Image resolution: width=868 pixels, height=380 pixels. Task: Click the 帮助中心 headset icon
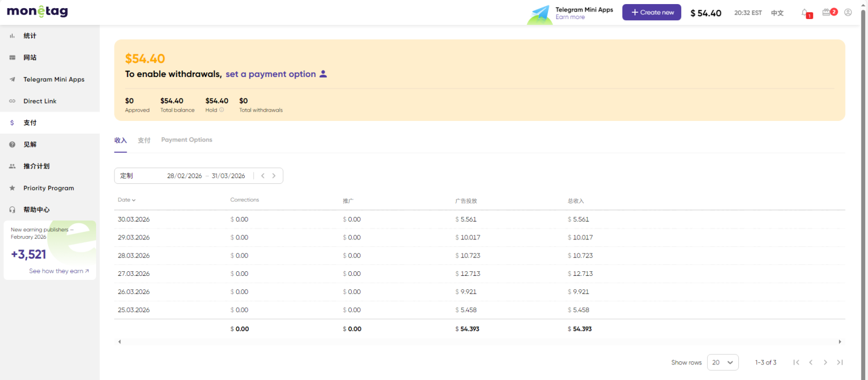[12, 210]
